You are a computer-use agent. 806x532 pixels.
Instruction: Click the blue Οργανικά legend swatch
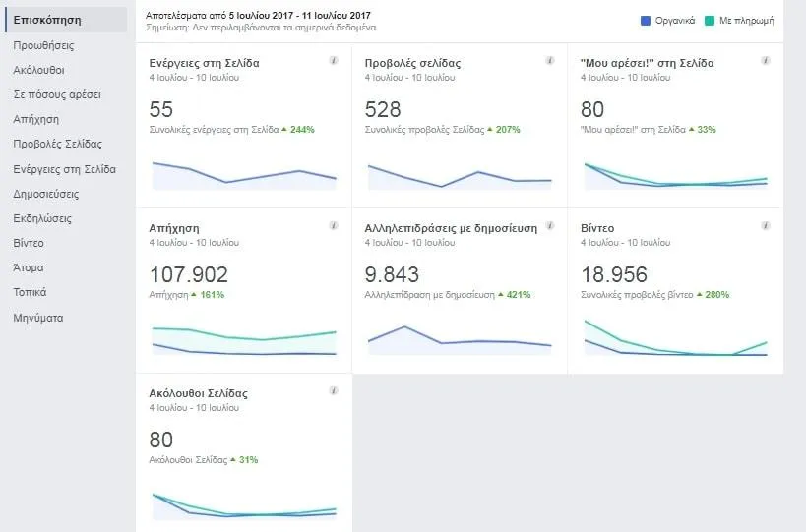646,21
